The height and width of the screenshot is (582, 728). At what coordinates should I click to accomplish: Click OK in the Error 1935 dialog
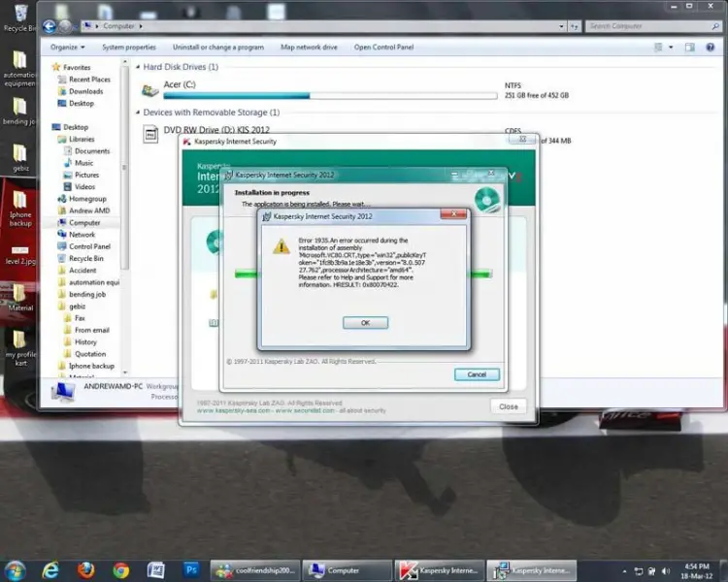pos(365,323)
